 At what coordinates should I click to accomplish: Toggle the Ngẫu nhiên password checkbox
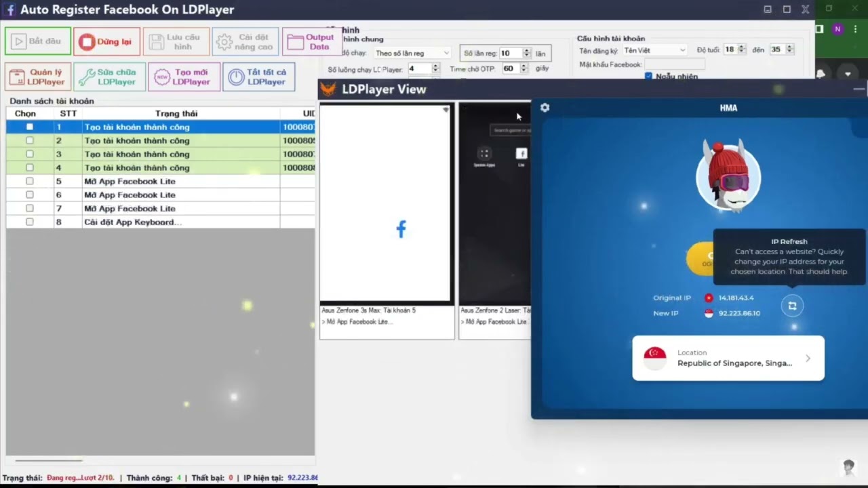point(648,77)
